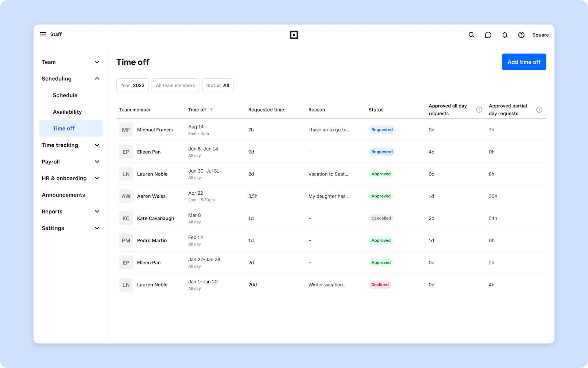588x368 pixels.
Task: Click Michael Francis's MF avatar
Action: [126, 130]
